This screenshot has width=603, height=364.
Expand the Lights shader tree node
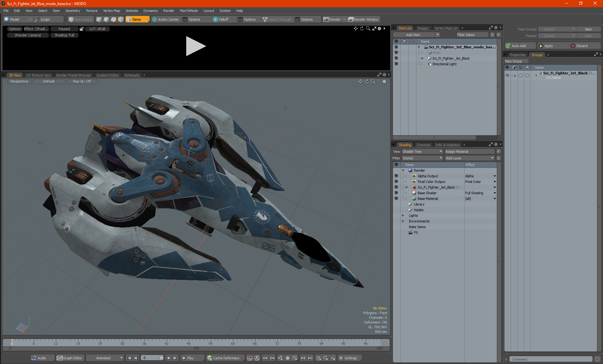pyautogui.click(x=403, y=216)
